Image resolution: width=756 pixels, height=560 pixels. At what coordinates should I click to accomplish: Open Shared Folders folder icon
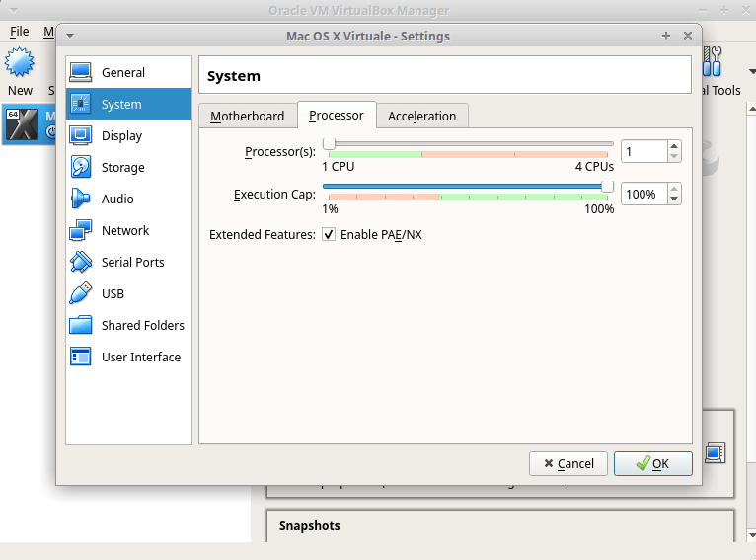[81, 325]
